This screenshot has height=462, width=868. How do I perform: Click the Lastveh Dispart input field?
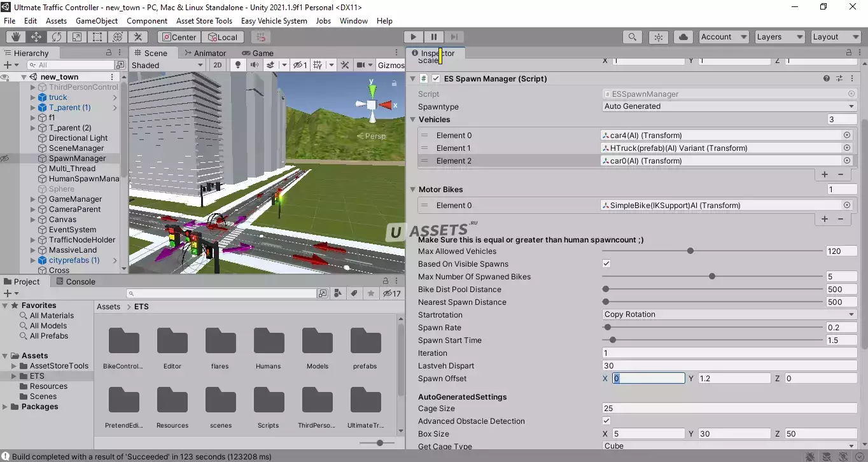pos(730,365)
